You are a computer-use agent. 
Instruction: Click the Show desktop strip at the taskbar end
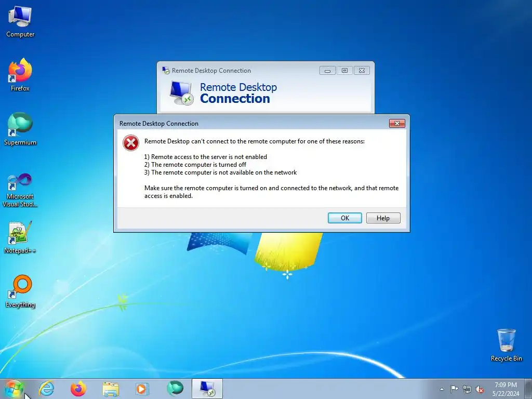click(528, 389)
